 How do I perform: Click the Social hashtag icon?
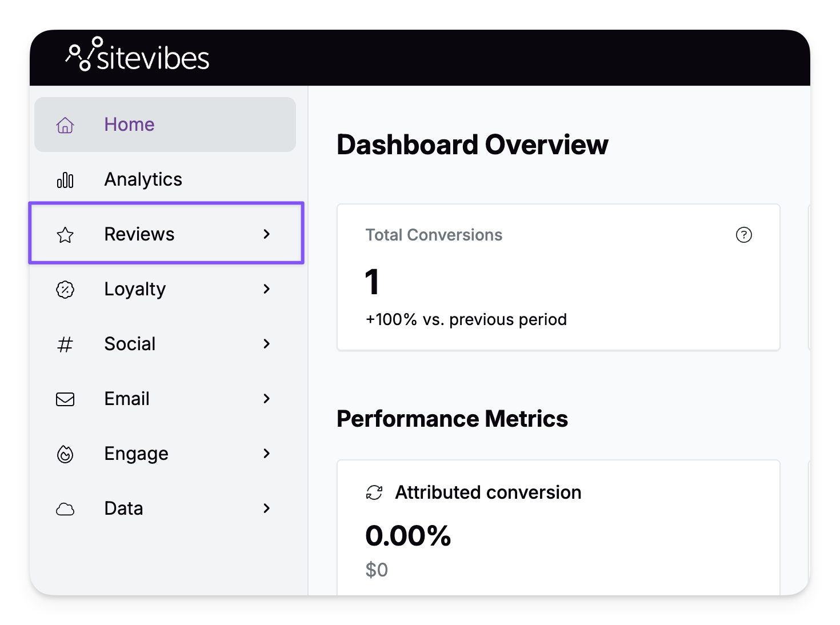[x=65, y=344]
